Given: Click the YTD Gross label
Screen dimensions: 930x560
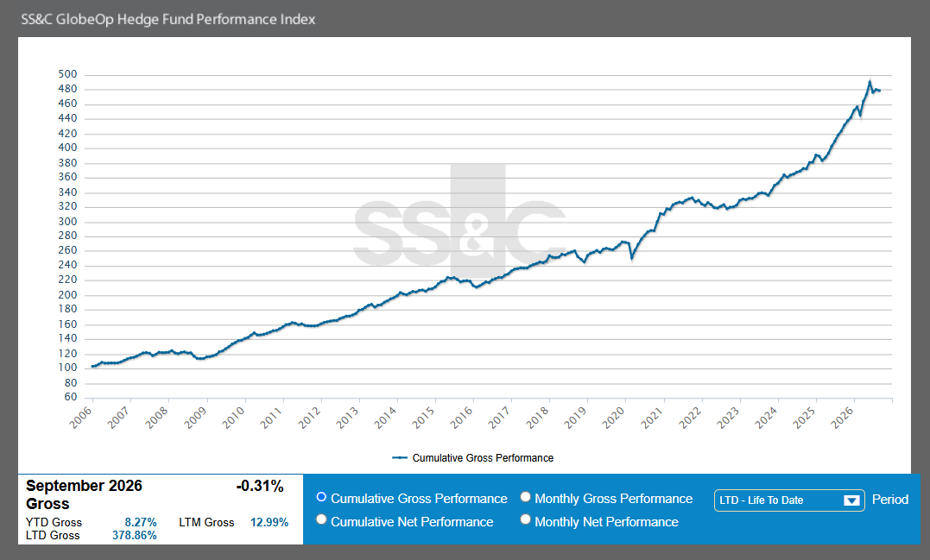Looking at the screenshot, I should (54, 522).
